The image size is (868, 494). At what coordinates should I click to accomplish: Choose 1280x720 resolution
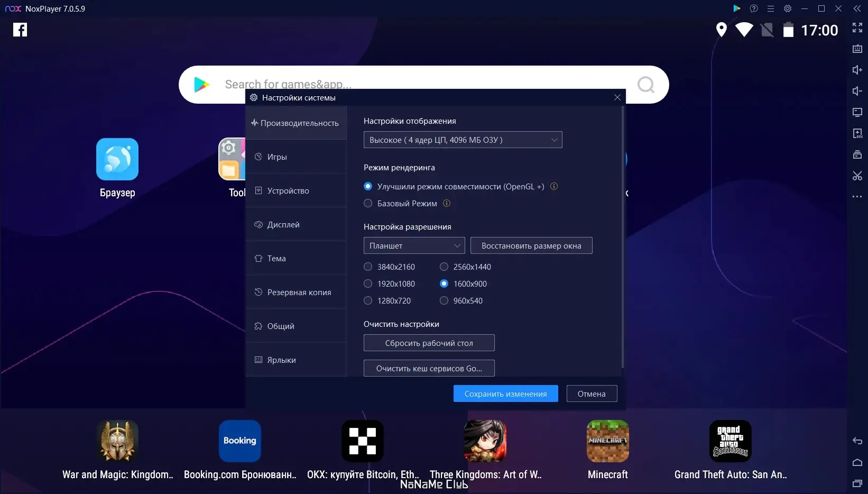tap(368, 300)
